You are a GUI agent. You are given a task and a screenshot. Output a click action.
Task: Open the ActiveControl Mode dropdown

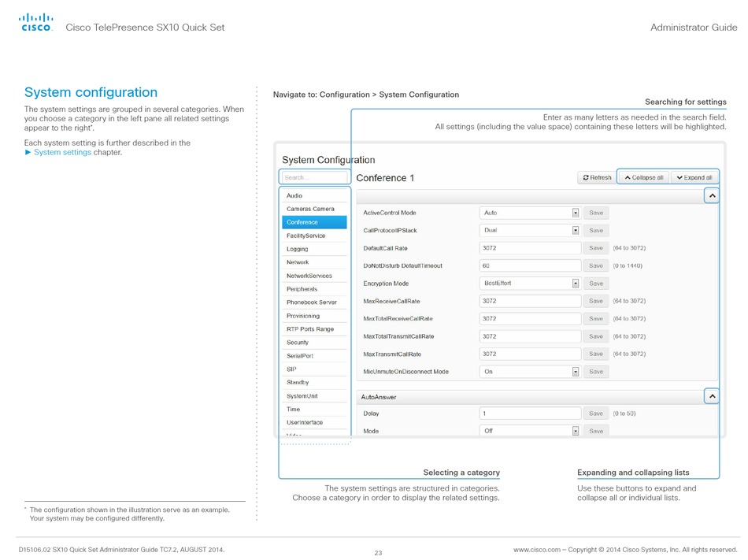(530, 213)
